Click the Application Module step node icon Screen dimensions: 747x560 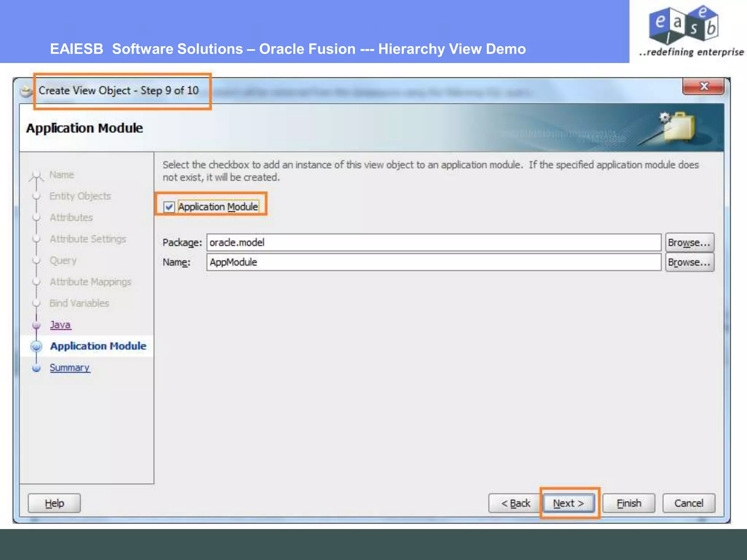point(36,346)
